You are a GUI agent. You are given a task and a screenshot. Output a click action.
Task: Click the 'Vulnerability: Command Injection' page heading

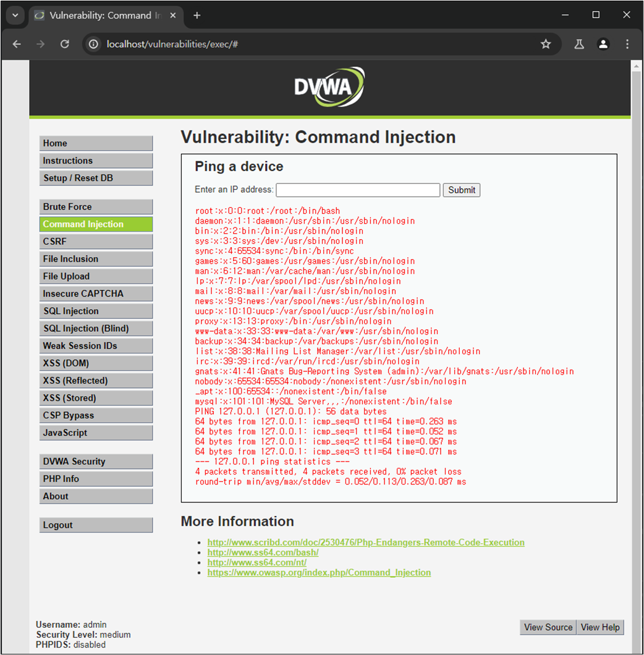[318, 137]
